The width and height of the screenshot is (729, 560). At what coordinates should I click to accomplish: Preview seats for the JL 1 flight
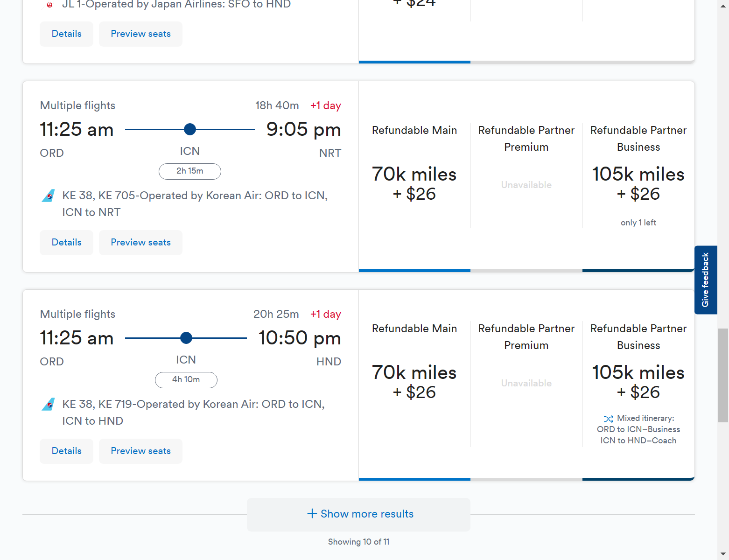(x=140, y=34)
